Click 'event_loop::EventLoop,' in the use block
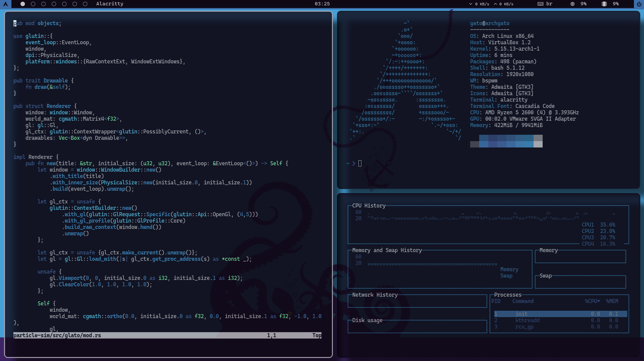644x361 pixels. coord(58,42)
